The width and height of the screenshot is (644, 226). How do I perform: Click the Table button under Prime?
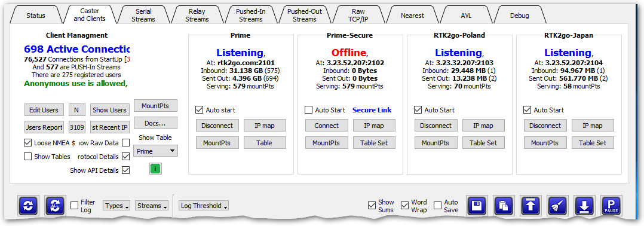[265, 143]
